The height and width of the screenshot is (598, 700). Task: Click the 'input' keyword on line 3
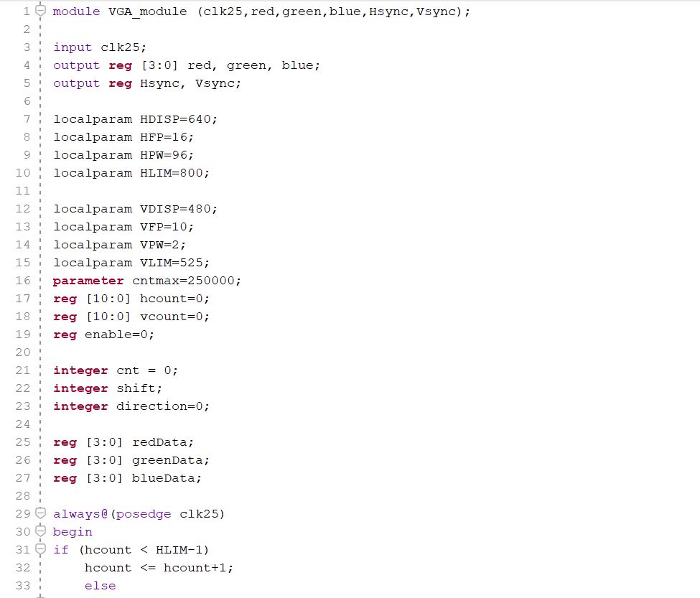[x=73, y=47]
